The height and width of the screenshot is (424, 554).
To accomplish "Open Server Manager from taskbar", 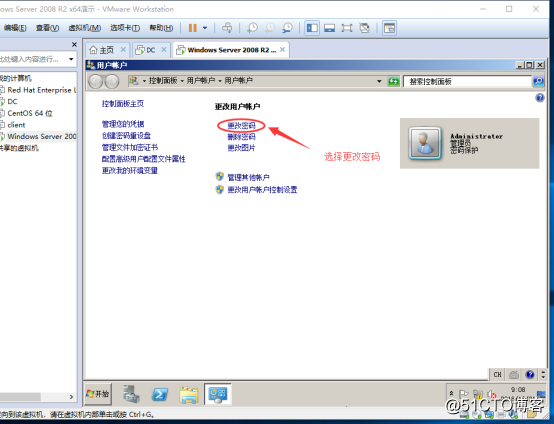I will [x=131, y=394].
